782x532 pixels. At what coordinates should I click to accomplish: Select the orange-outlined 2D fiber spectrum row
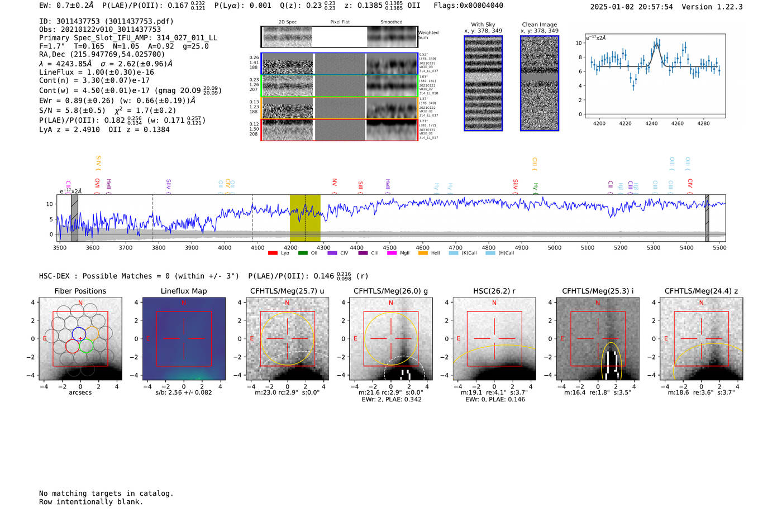tap(340, 108)
